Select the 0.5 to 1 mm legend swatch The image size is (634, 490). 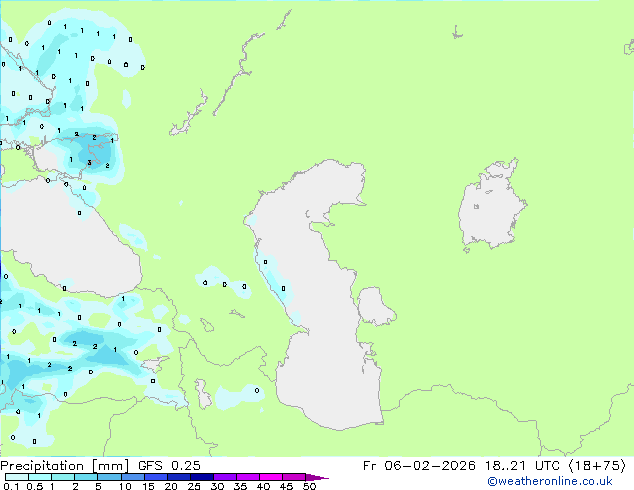pyautogui.click(x=40, y=477)
